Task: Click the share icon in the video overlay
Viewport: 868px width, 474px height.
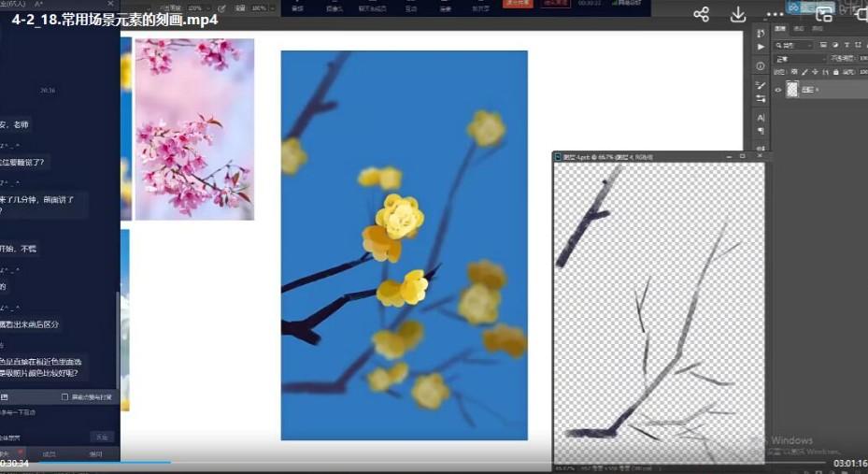Action: [702, 15]
